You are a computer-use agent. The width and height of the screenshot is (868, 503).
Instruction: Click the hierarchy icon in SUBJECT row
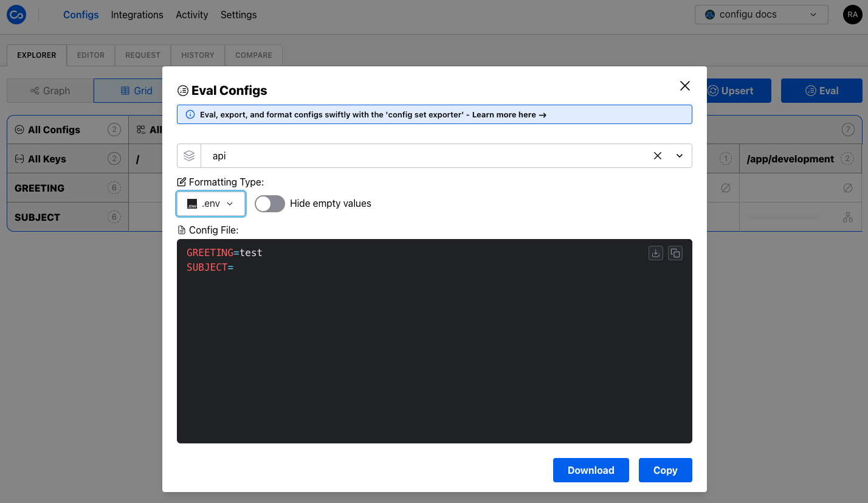[x=848, y=217]
